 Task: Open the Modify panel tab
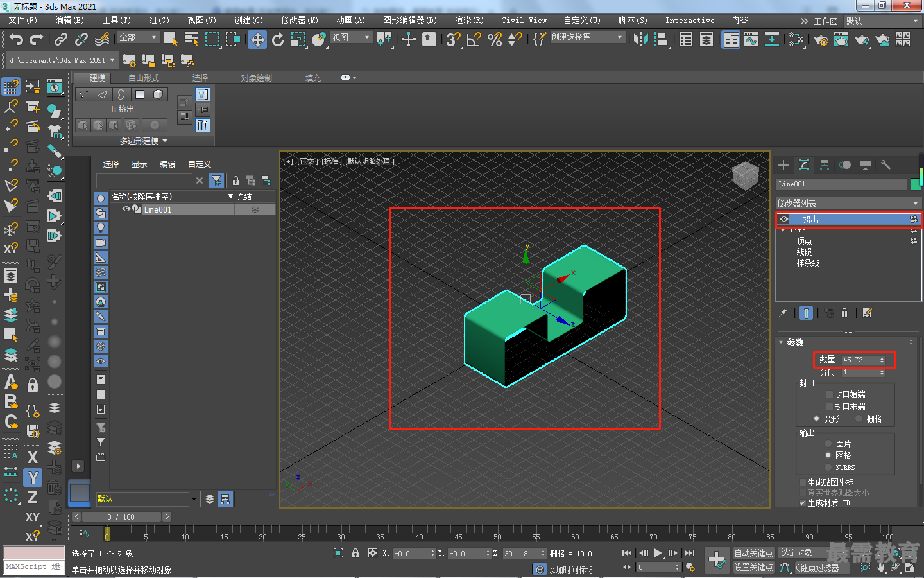804,165
